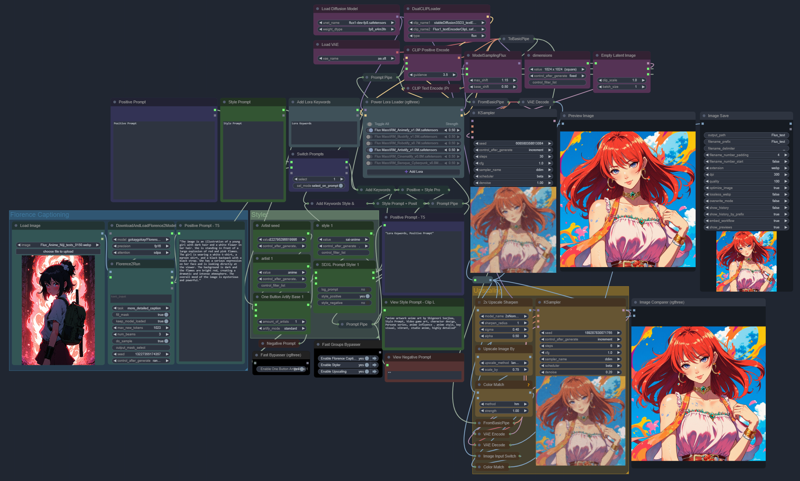This screenshot has height=481, width=800.
Task: Click the Florence Captioning group title
Action: 39,215
